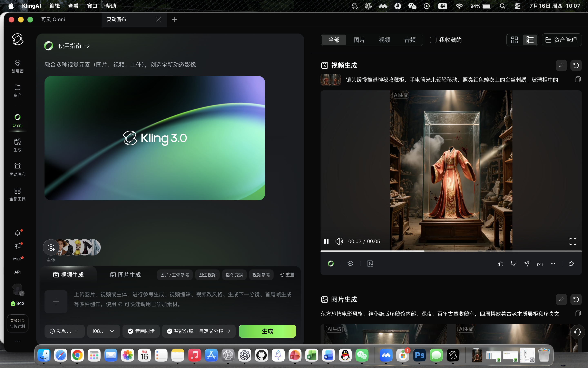The image size is (588, 368).
Task: Open video extend tool under video
Action: [x=370, y=264]
